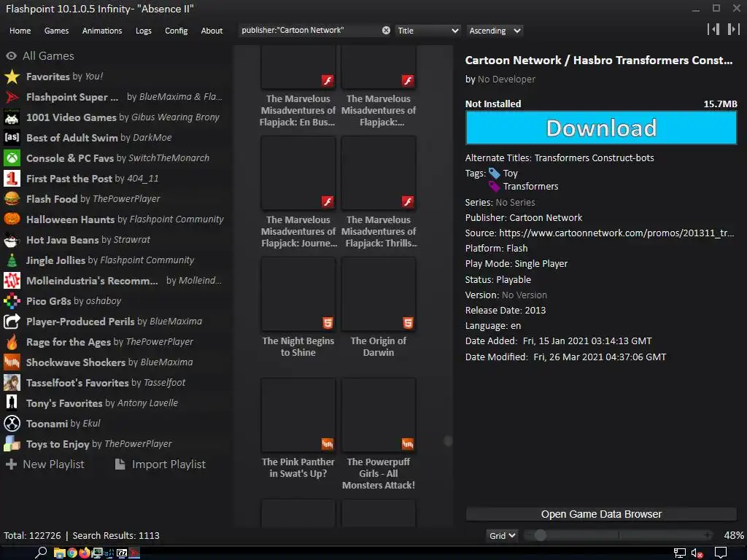Collapse the right sidebar panel
747x560 pixels.
pos(733,29)
